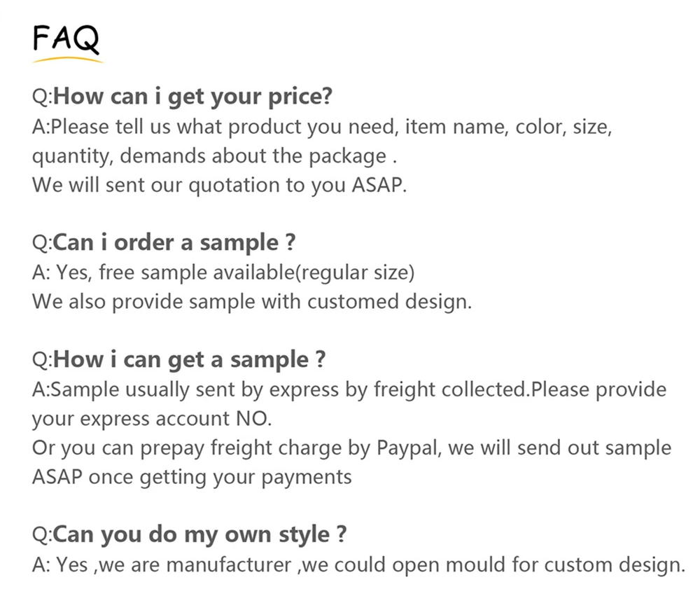Click the yellow underline beneath FAQ
The image size is (700, 596).
[68, 60]
